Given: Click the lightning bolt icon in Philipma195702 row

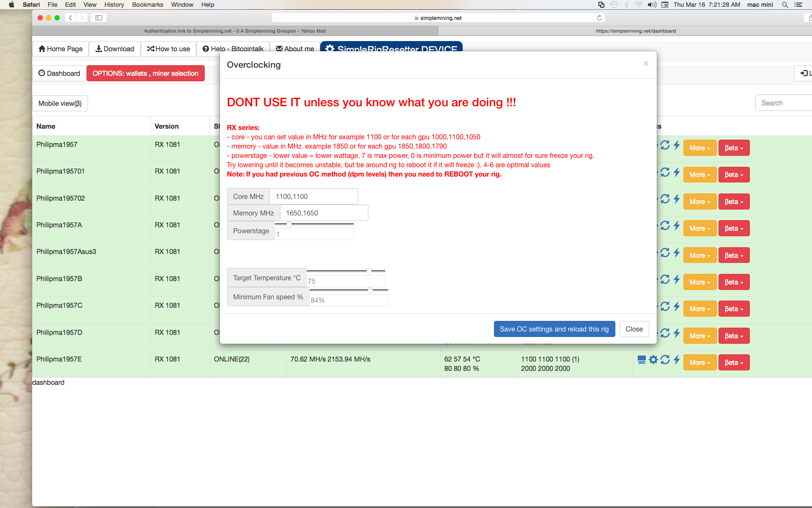Looking at the screenshot, I should [x=677, y=199].
